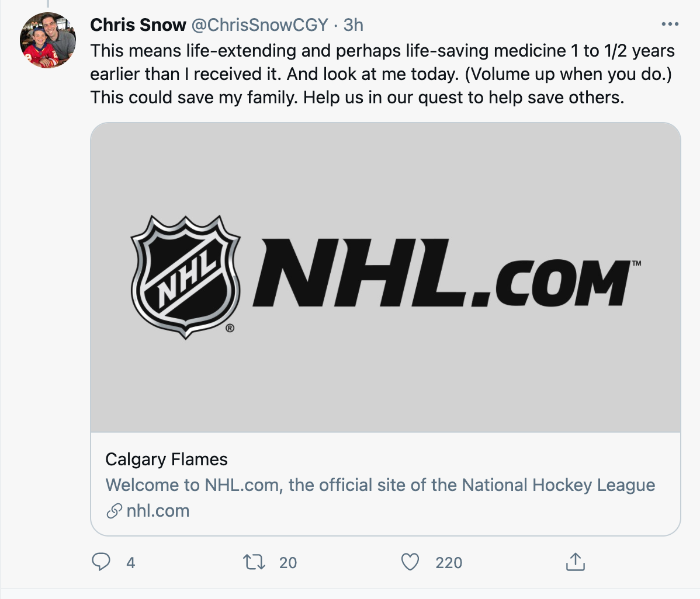700x599 pixels.
Task: Open the share tweet icon
Action: pyautogui.click(x=575, y=562)
